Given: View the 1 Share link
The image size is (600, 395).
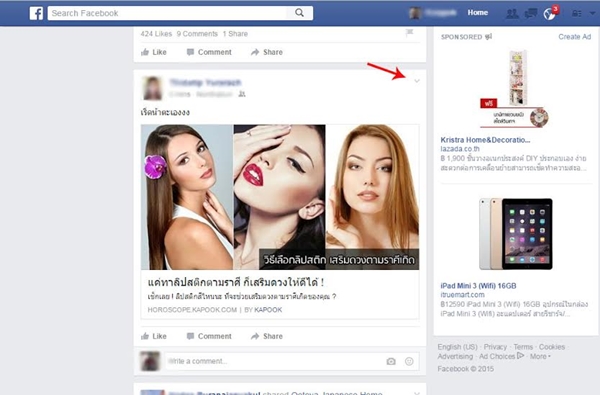Looking at the screenshot, I should click(235, 34).
